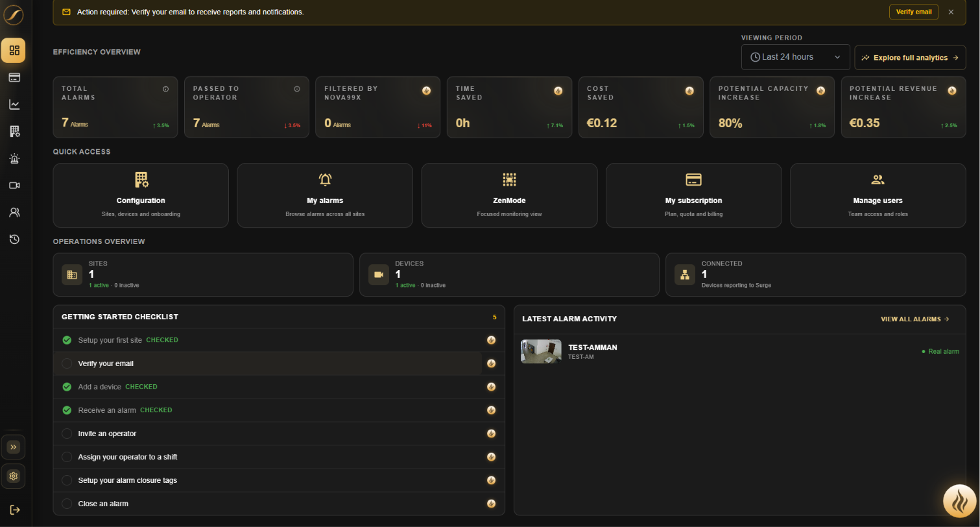Screen dimensions: 980x527
Task: Click the Sites overview card
Action: coord(203,275)
